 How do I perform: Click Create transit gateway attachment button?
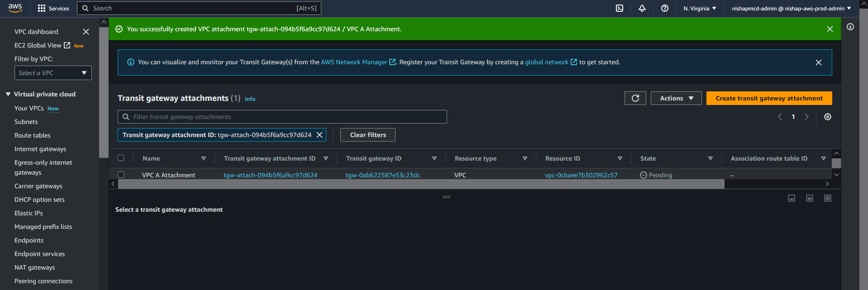point(769,98)
